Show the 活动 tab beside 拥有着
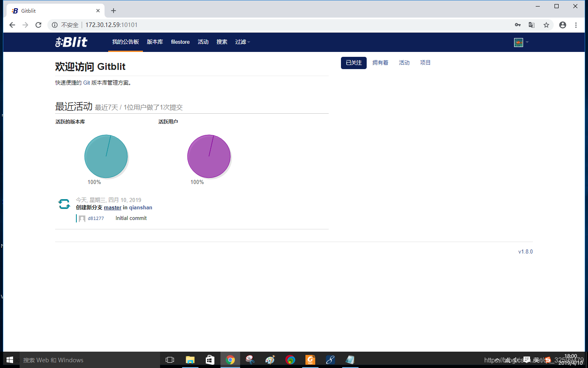 pyautogui.click(x=404, y=63)
